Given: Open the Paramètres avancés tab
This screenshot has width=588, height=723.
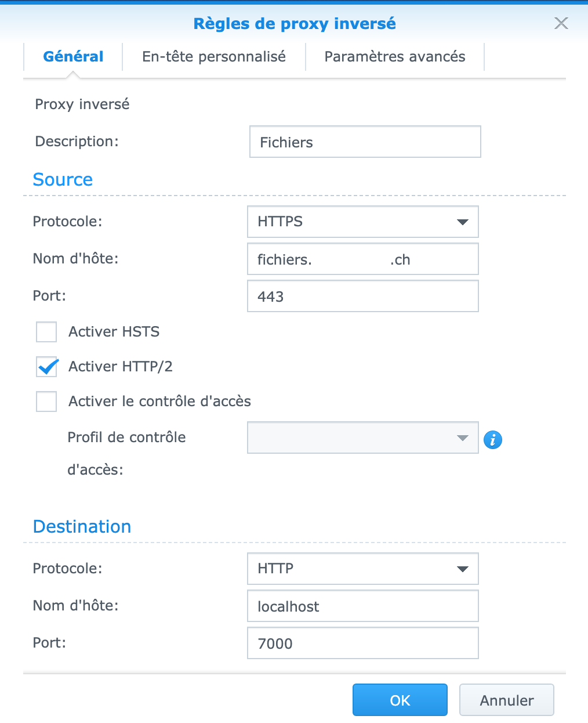Looking at the screenshot, I should pos(395,56).
